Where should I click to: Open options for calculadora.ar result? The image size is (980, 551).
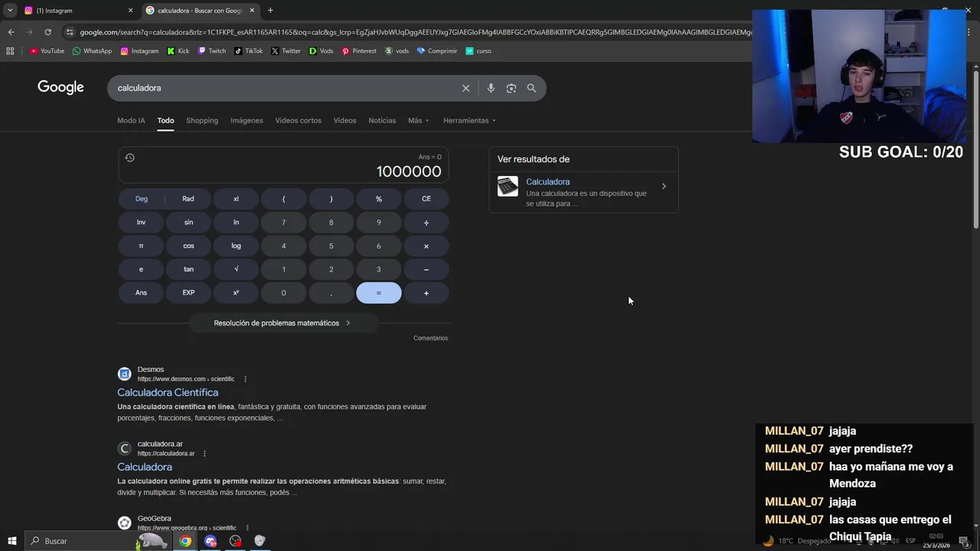click(x=204, y=453)
